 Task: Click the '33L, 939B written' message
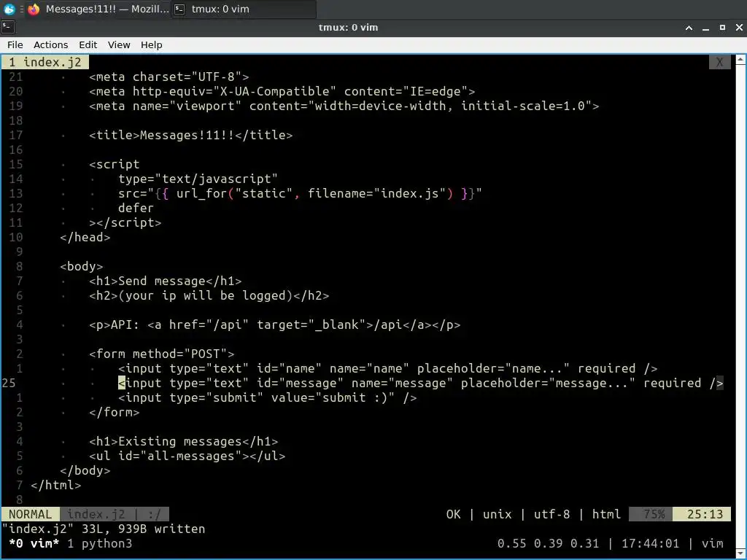coord(144,529)
